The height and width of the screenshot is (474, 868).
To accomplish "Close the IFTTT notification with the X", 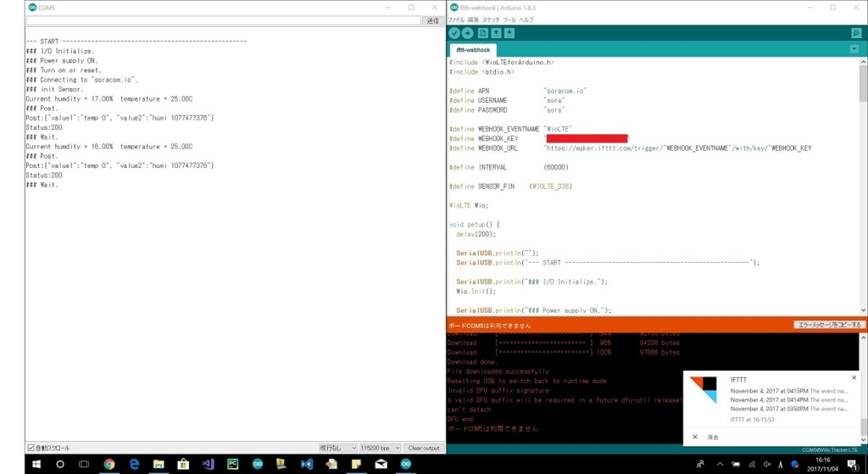I will [854, 377].
